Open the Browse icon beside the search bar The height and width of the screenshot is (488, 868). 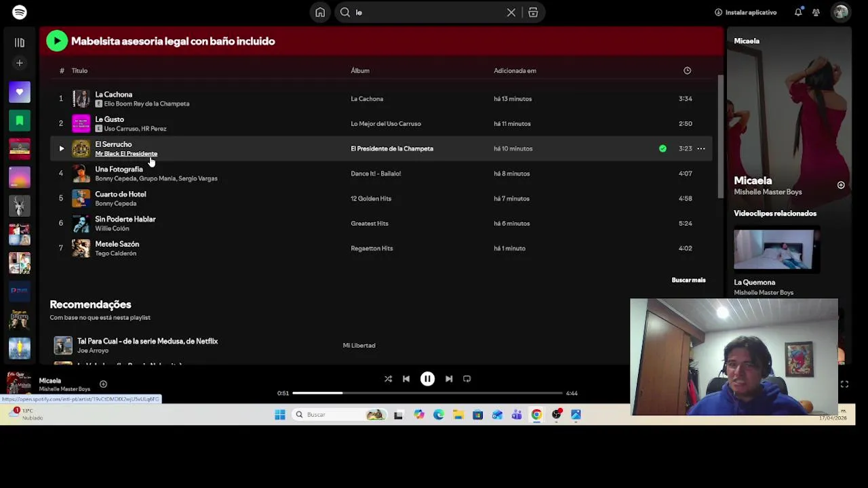point(533,12)
